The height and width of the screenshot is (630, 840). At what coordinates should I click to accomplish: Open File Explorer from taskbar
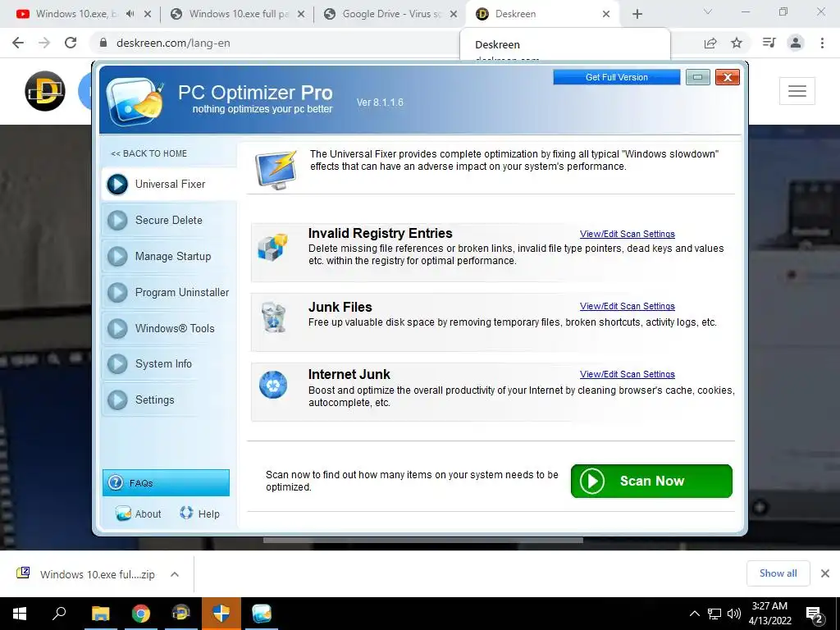point(100,614)
